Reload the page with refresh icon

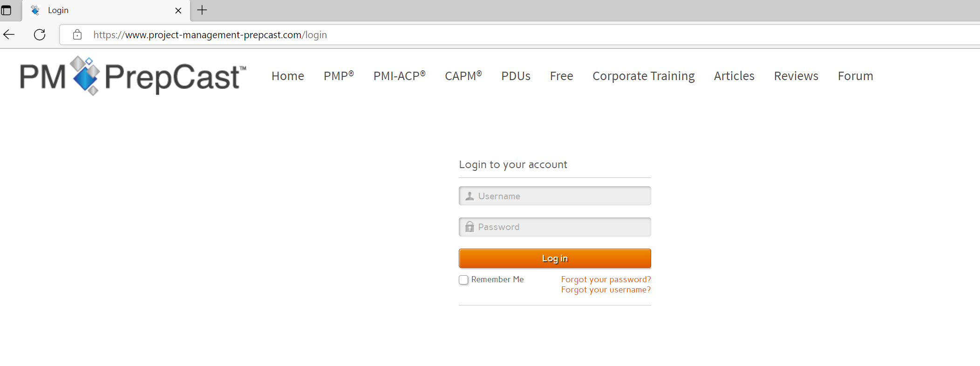[x=40, y=34]
